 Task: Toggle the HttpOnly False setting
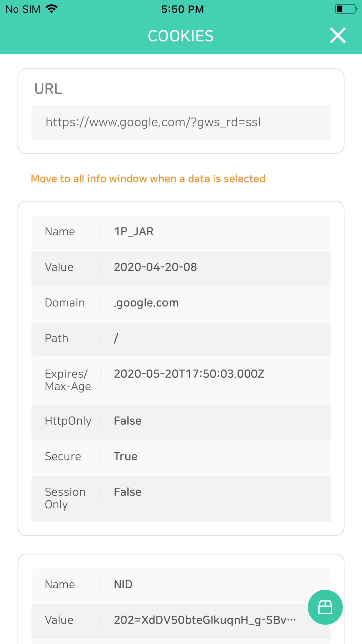(181, 421)
